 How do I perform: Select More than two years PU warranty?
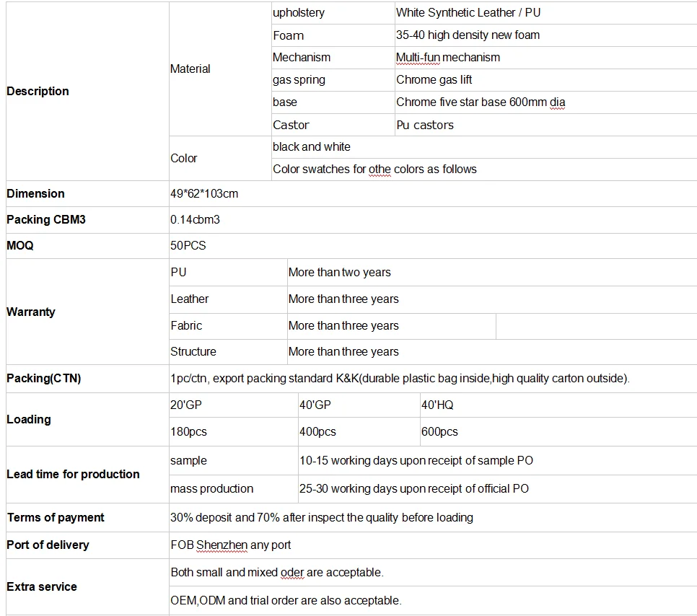point(339,273)
